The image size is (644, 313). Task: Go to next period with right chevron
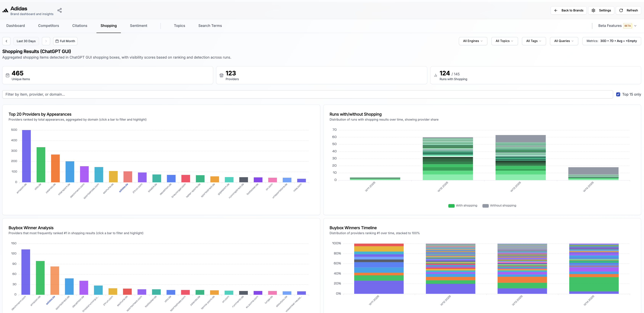coord(46,41)
